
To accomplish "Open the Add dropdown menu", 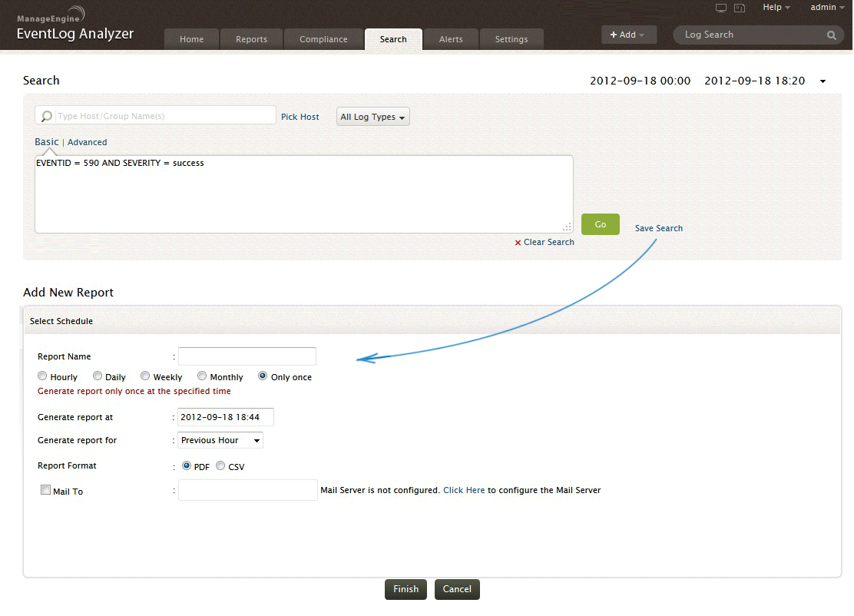I will 628,35.
